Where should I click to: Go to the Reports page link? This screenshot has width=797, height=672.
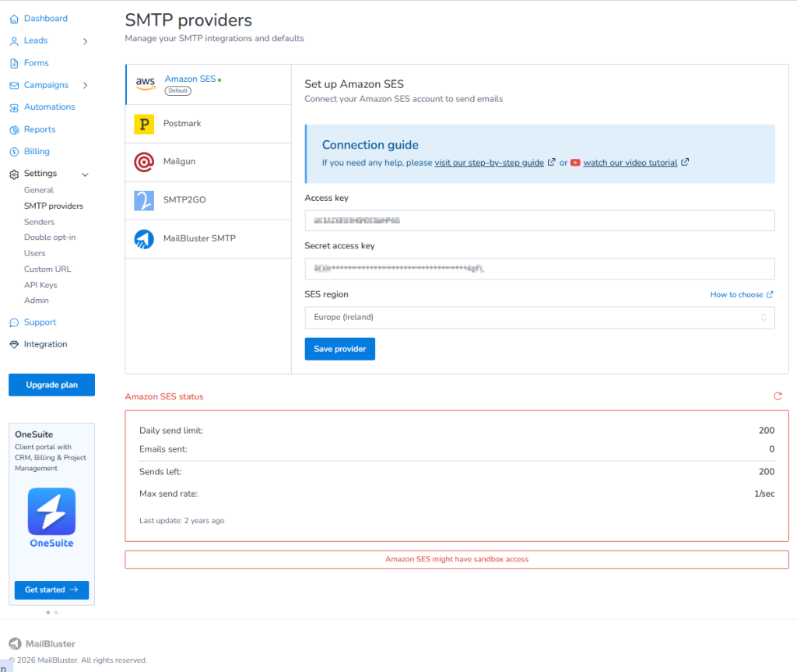tap(40, 130)
